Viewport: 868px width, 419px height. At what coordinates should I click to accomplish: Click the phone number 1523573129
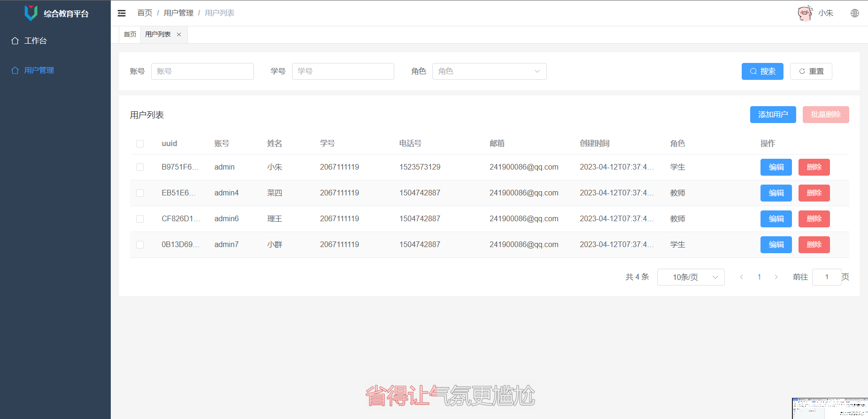420,167
